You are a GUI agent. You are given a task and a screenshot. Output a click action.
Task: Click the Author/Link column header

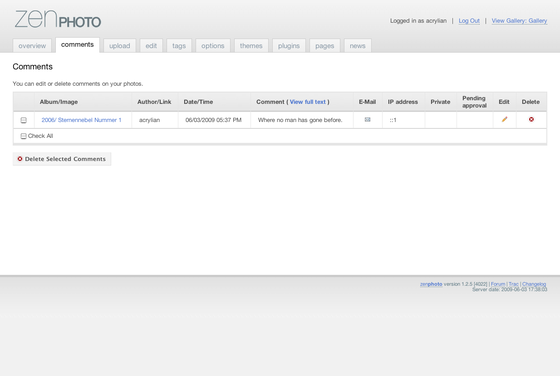[x=154, y=102]
